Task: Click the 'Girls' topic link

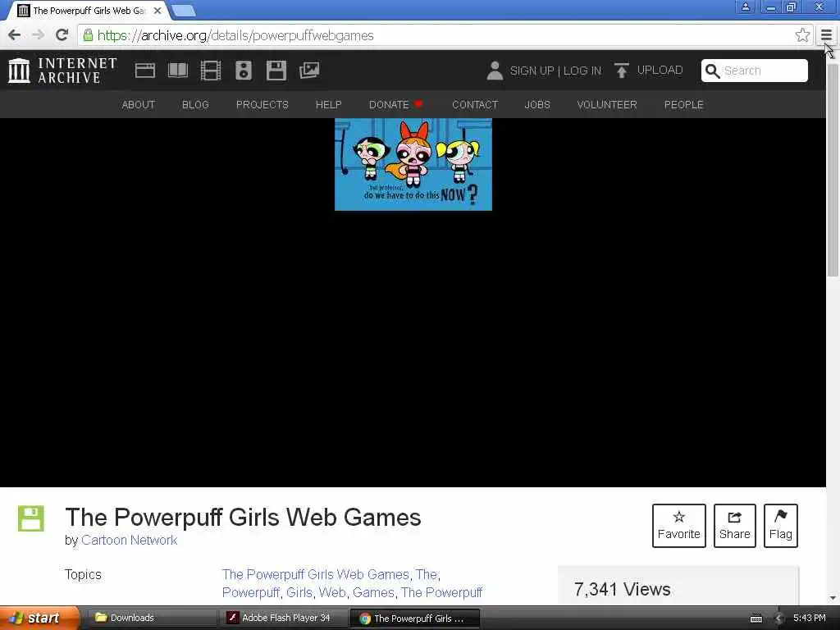Action: click(x=299, y=592)
